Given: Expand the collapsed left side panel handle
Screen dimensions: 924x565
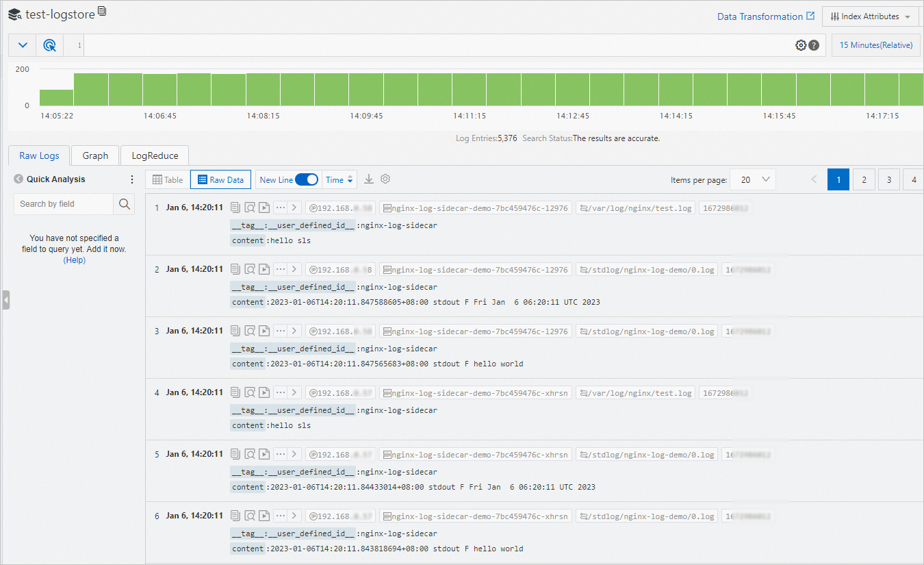Looking at the screenshot, I should 5,300.
